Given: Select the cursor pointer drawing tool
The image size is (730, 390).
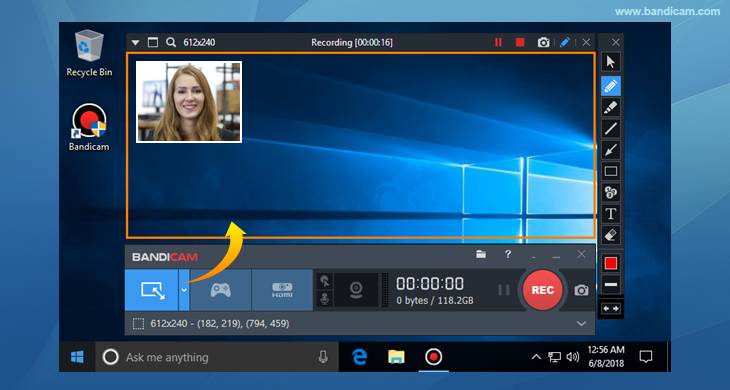Looking at the screenshot, I should point(610,62).
